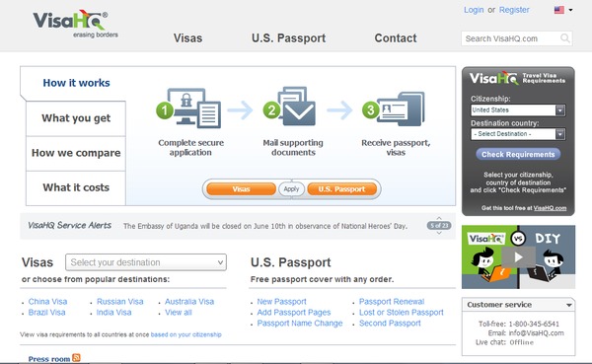Focus the Search VisaHQ.com field
Screen dimensions: 592x364
(511, 38)
